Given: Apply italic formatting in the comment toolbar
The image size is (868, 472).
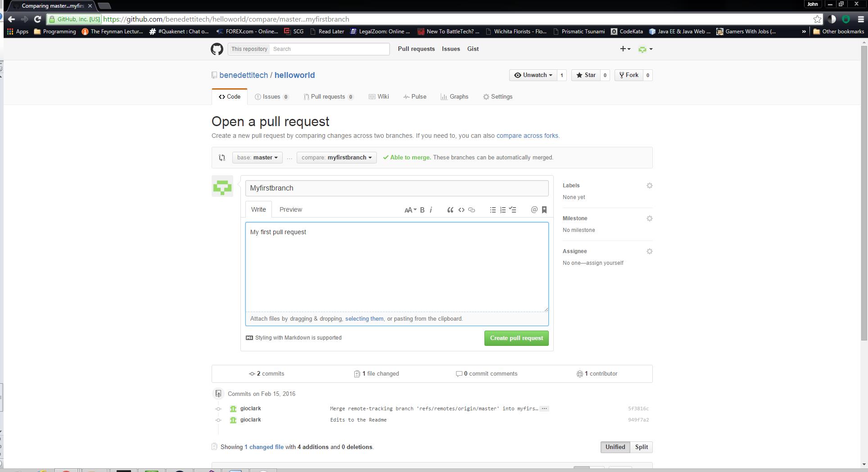Looking at the screenshot, I should (431, 210).
